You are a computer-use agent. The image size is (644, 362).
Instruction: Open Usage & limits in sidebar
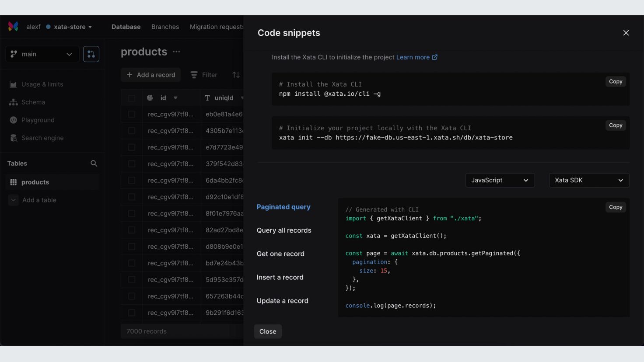[x=42, y=84]
